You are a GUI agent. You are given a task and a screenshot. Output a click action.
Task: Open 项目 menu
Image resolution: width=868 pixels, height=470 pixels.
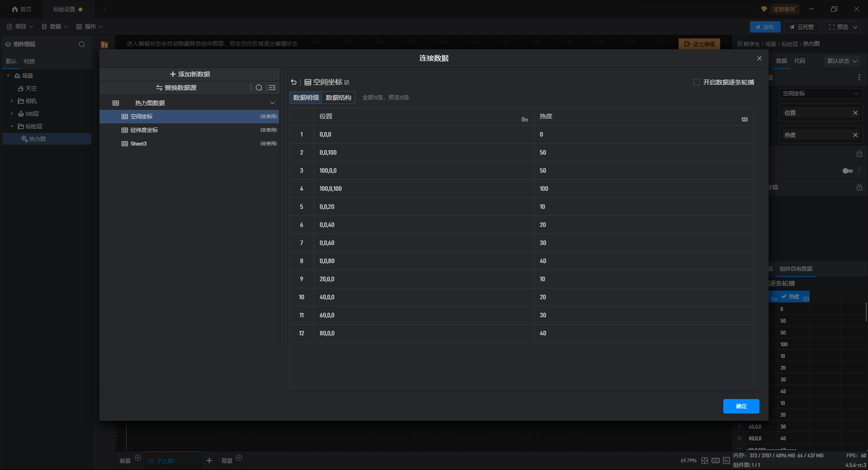[20, 27]
